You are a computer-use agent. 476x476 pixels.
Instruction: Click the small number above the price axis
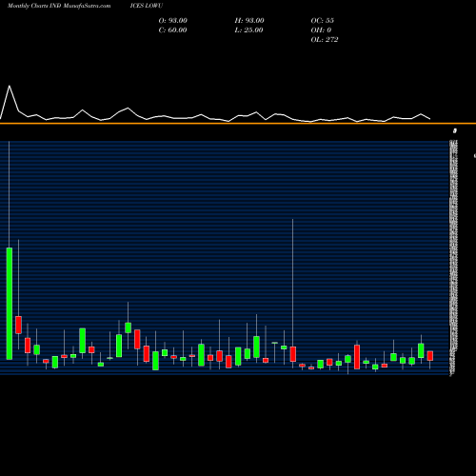[x=455, y=130]
